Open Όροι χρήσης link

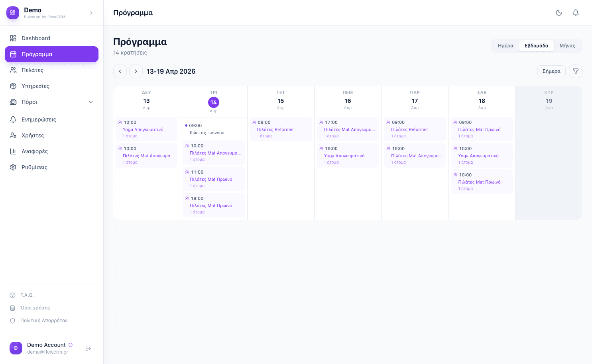point(35,308)
